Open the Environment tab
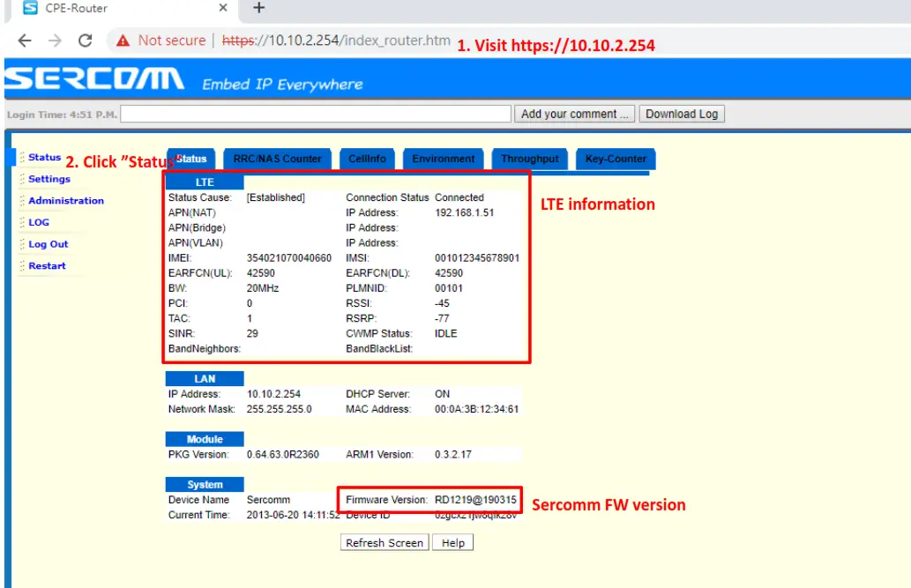 pos(443,159)
